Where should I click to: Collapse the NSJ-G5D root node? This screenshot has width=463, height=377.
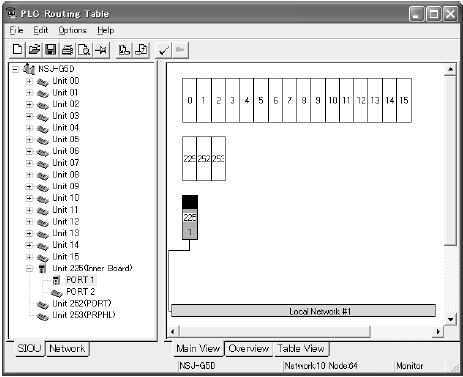pyautogui.click(x=15, y=69)
